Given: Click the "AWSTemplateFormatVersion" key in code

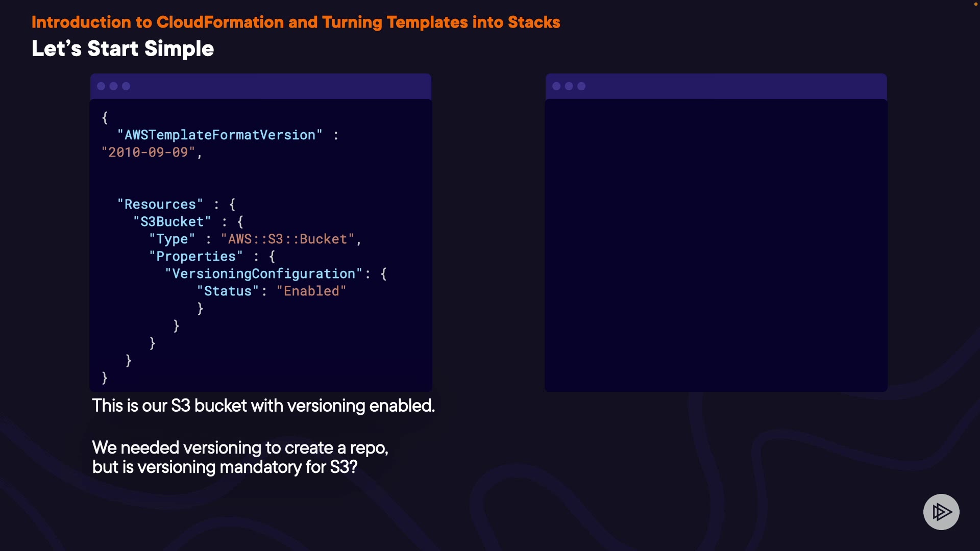Looking at the screenshot, I should coord(219,135).
